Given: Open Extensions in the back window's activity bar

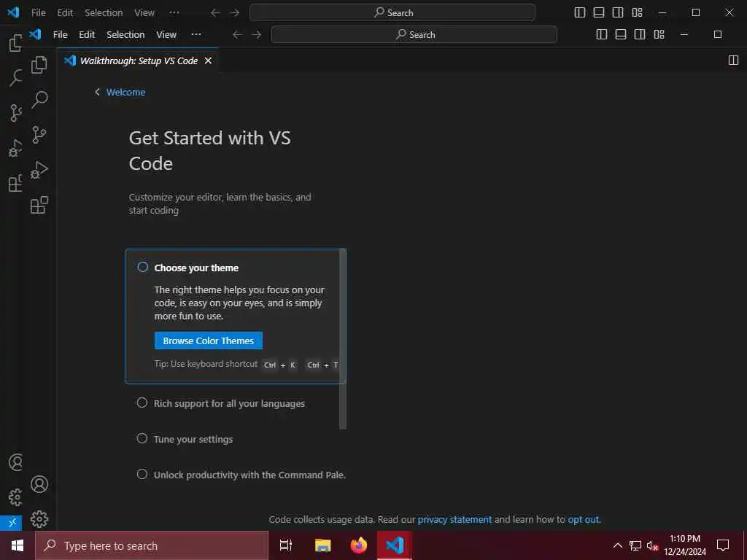Looking at the screenshot, I should tap(16, 183).
